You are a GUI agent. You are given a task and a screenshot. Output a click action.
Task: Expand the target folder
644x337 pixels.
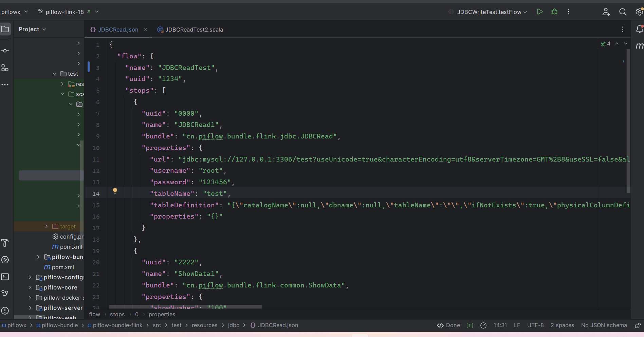coord(47,226)
